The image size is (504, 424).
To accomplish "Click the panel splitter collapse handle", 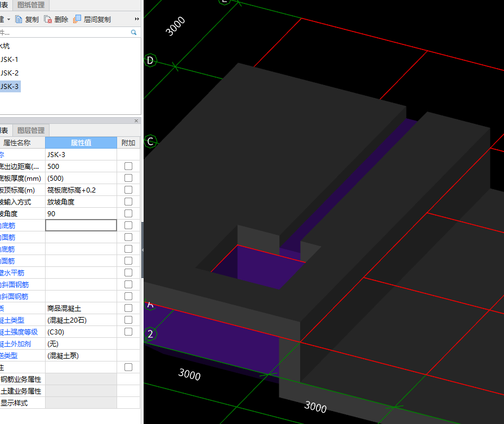I will click(142, 250).
